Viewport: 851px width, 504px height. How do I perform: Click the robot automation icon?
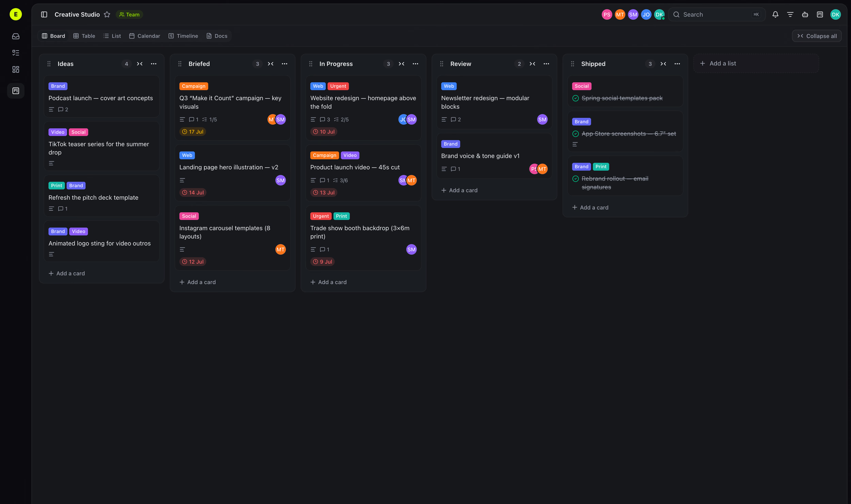805,14
